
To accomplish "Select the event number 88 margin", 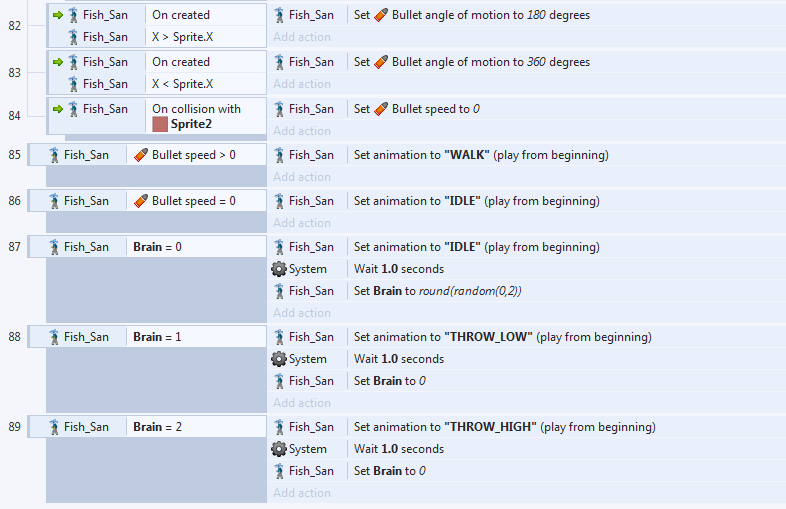I will click(x=14, y=337).
